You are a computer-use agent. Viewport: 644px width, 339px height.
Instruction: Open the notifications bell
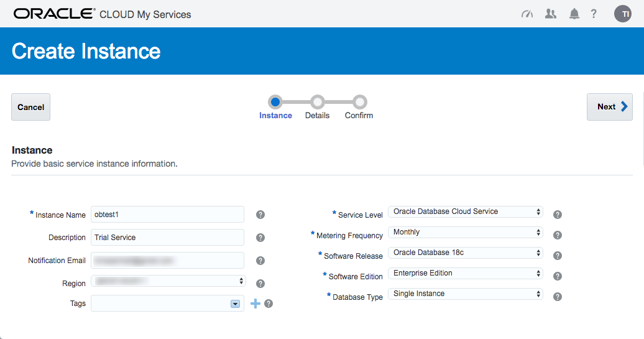[574, 14]
